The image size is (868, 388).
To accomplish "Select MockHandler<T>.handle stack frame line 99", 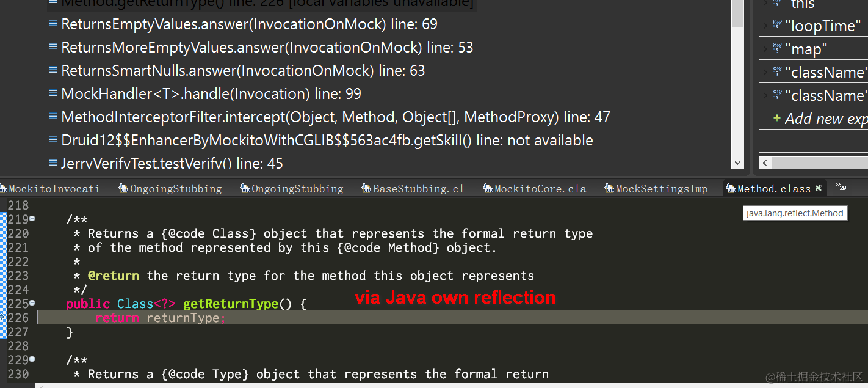I will pos(211,94).
